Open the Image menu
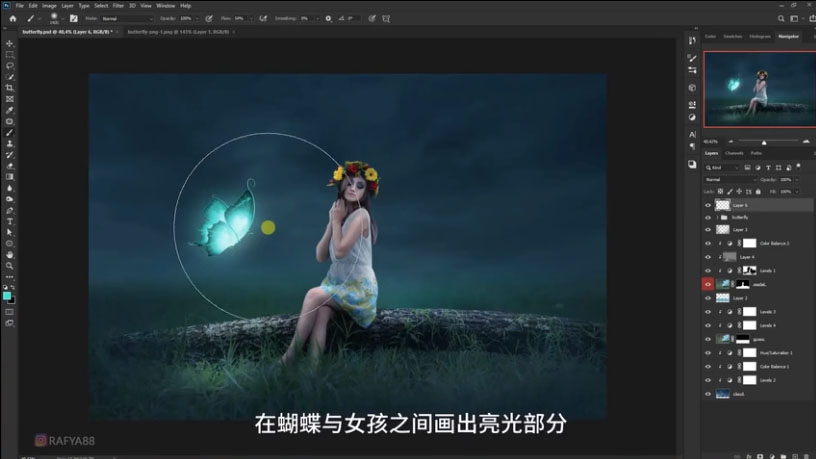The height and width of the screenshot is (459, 816). point(49,6)
